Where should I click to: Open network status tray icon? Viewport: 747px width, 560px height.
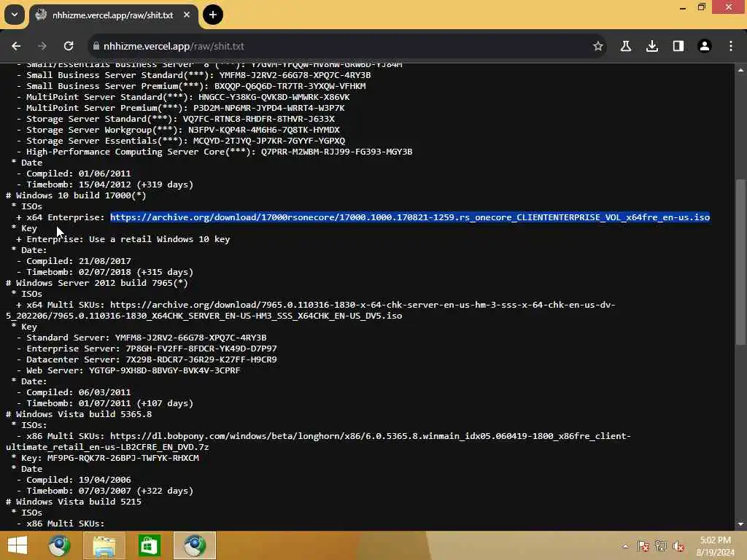[x=661, y=546]
